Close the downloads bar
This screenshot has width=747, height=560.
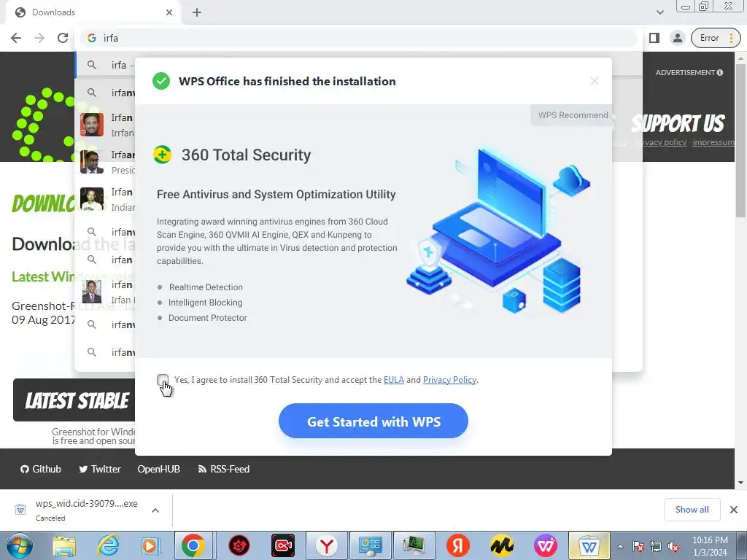pos(734,510)
